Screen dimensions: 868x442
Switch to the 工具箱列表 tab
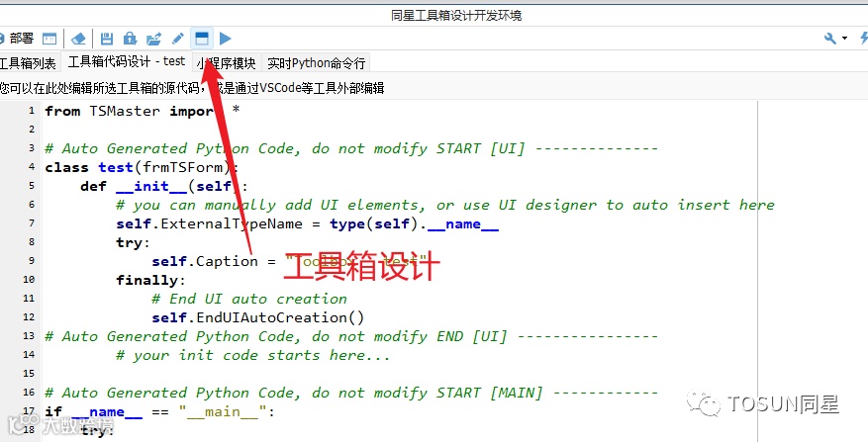pyautogui.click(x=29, y=63)
